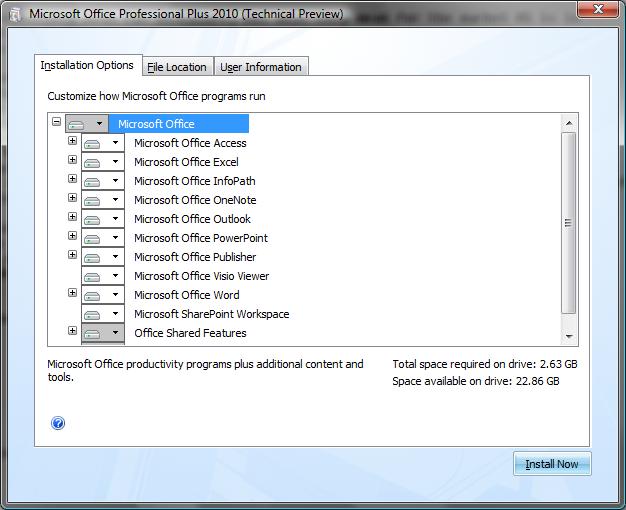The image size is (626, 510).
Task: Switch to the Installation Options tab
Action: click(x=87, y=65)
